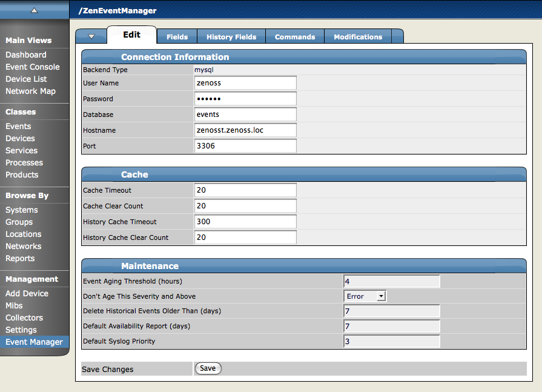Viewport: 542px width, 392px height.
Task: Click the Save button
Action: tap(208, 368)
